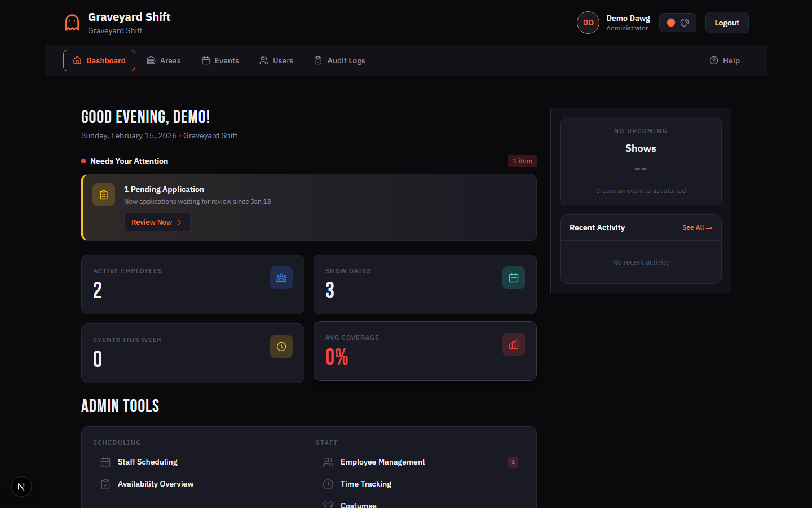
Task: Click the 1 item attention badge
Action: tap(522, 161)
